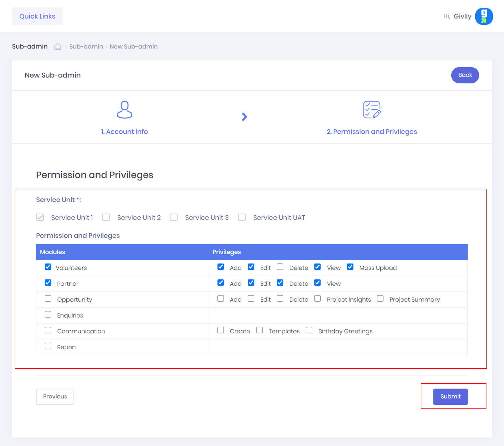Tick the Report module checkbox
The height and width of the screenshot is (446, 504).
tap(48, 346)
